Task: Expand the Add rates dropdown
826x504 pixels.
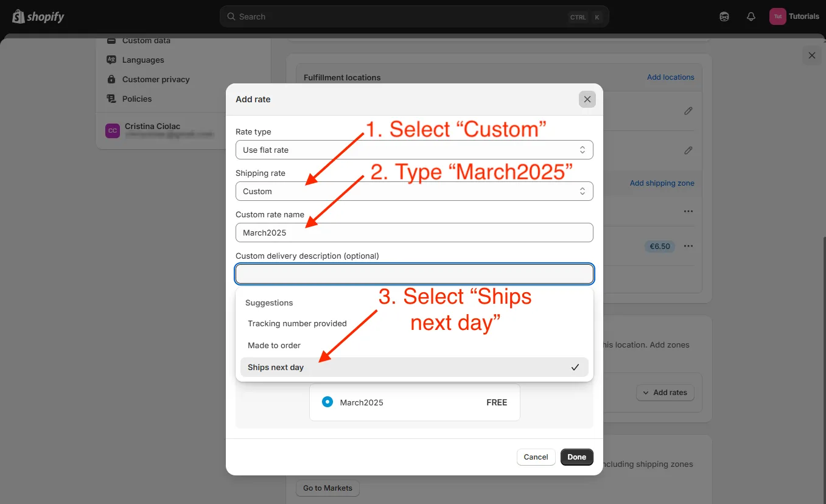Action: (665, 393)
